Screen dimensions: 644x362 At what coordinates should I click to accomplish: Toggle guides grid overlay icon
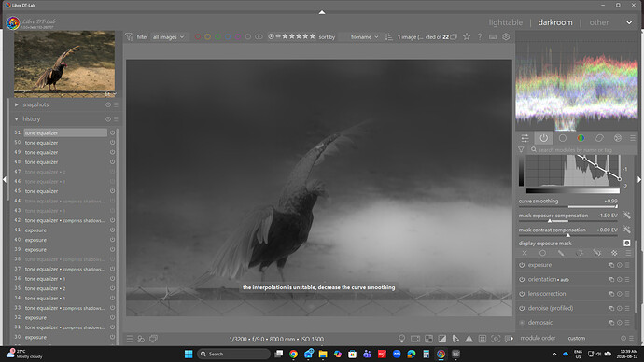click(x=483, y=339)
